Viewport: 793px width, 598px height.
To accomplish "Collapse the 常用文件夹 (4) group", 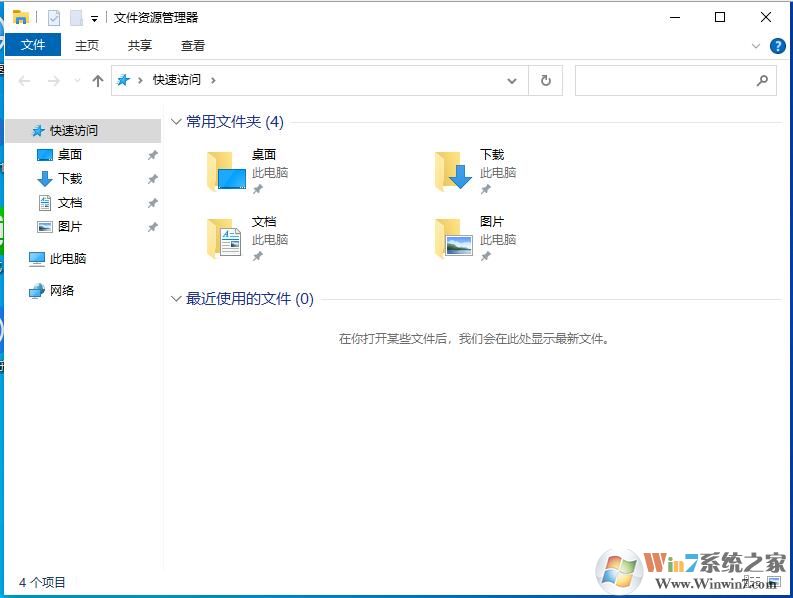I will click(176, 121).
